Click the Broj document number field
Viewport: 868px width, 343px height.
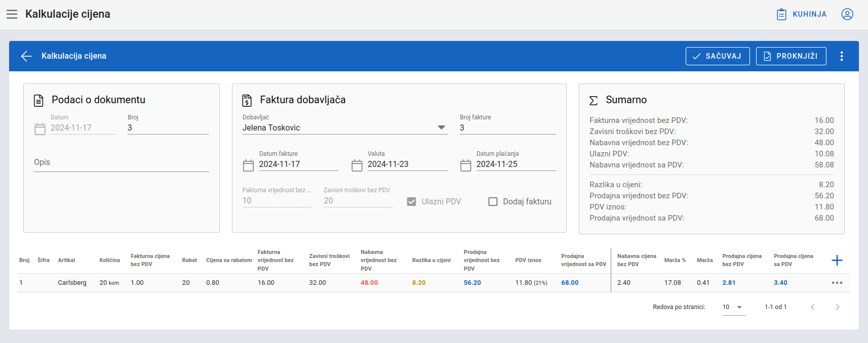[x=168, y=128]
